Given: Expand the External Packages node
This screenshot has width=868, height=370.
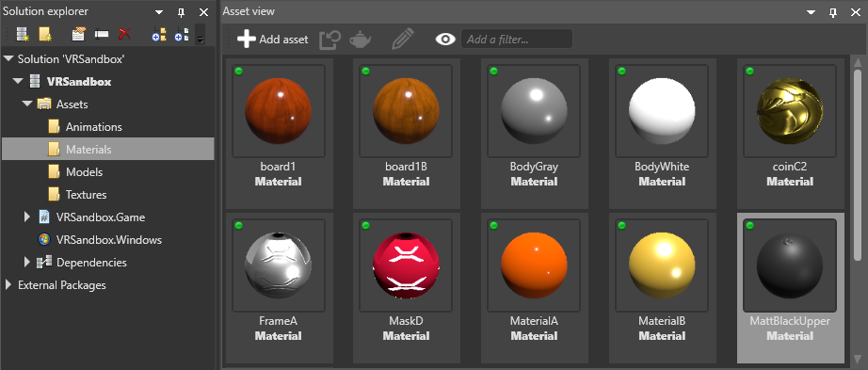Looking at the screenshot, I should coord(8,285).
